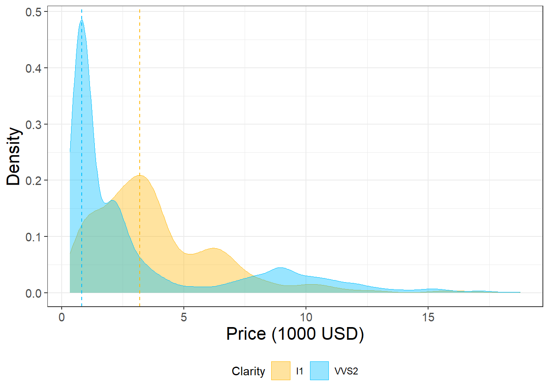
Task: Click the x-axis tick label 10
Action: pos(306,317)
